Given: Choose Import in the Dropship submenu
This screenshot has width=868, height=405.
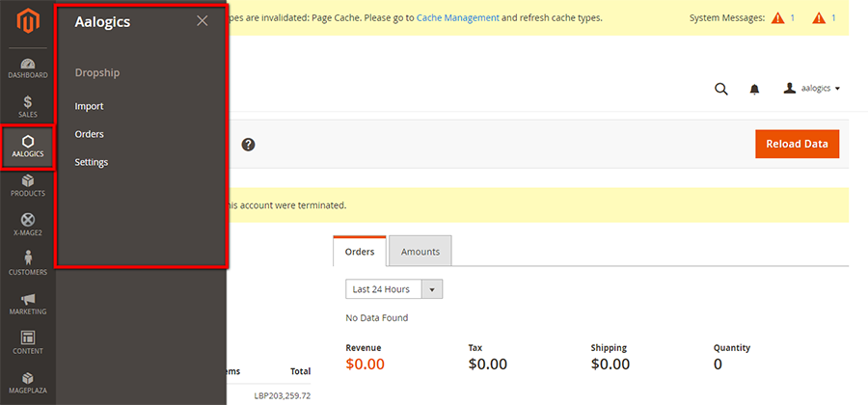Looking at the screenshot, I should (x=89, y=106).
